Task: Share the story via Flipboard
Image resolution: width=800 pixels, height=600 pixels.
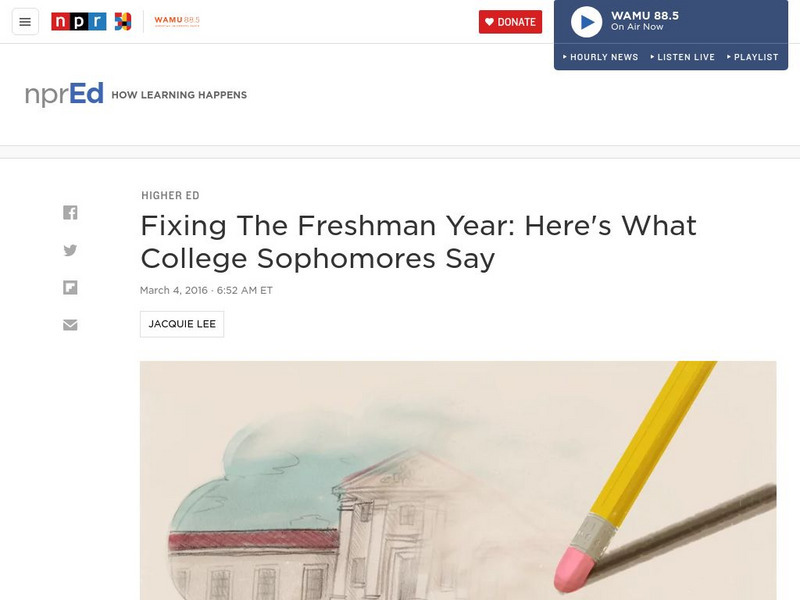Action: pos(70,289)
